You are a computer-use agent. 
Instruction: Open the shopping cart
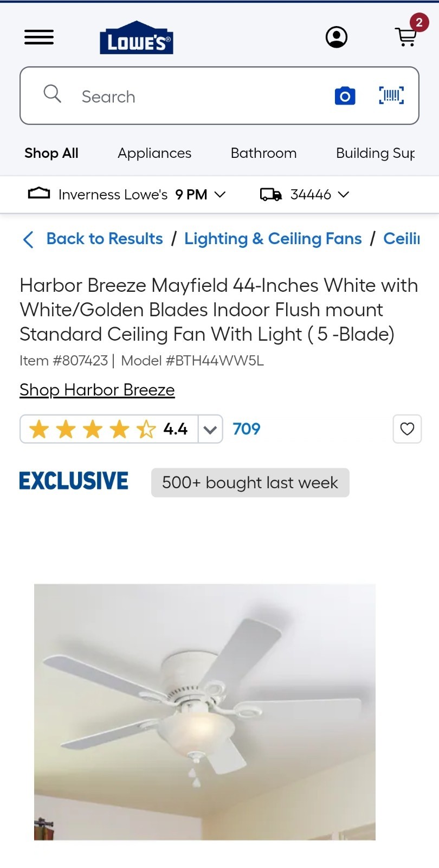pos(406,37)
